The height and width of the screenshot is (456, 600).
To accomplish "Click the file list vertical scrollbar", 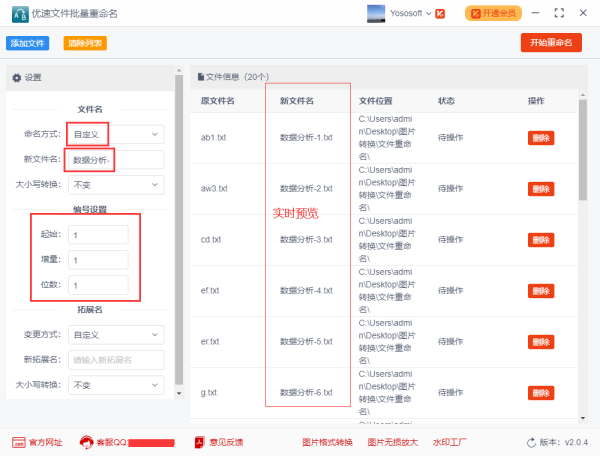I will click(583, 150).
